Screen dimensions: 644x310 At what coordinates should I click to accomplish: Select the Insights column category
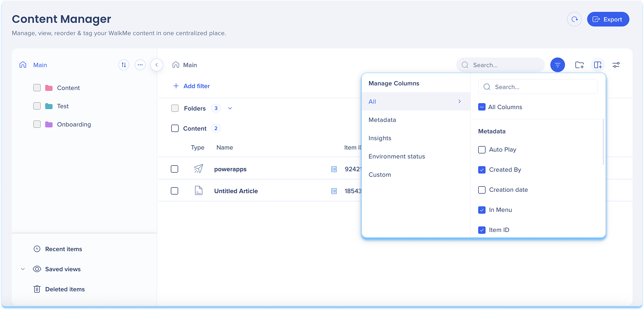(x=380, y=138)
